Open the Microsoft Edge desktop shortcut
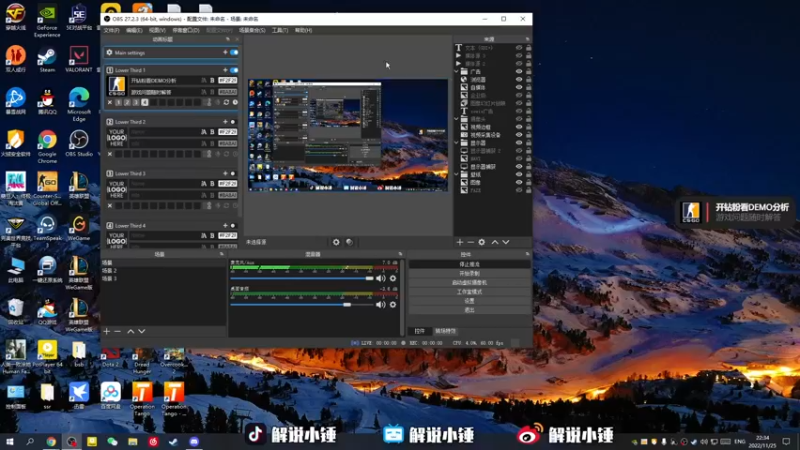 pyautogui.click(x=79, y=105)
